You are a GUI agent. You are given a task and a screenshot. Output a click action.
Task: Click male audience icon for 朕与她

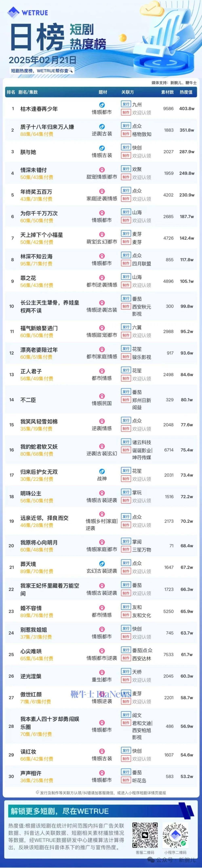[x=102, y=148]
